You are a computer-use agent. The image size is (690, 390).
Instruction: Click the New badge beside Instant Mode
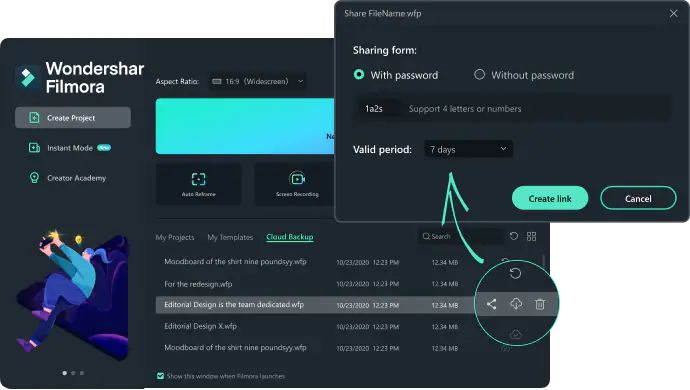pos(104,147)
